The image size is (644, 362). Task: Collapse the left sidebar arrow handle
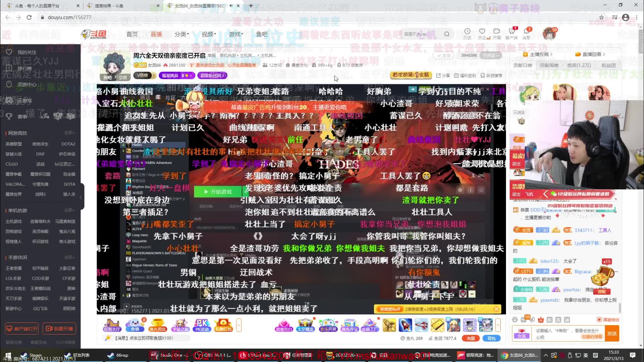81,197
